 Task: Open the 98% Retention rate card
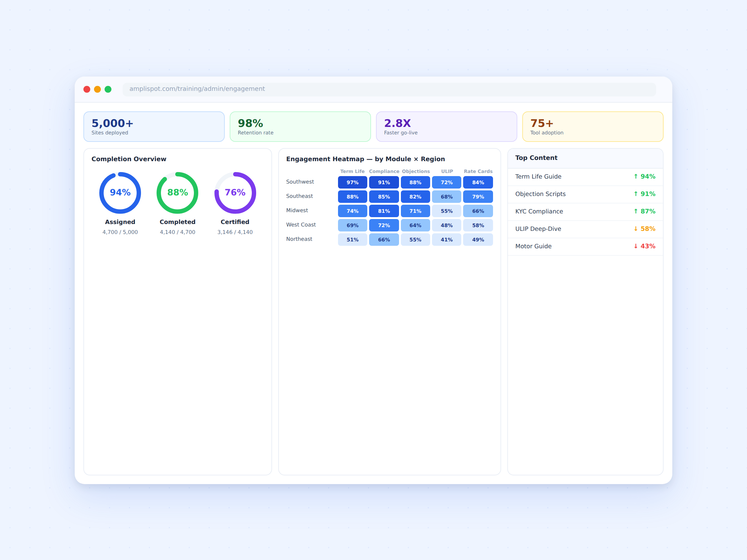coord(300,127)
